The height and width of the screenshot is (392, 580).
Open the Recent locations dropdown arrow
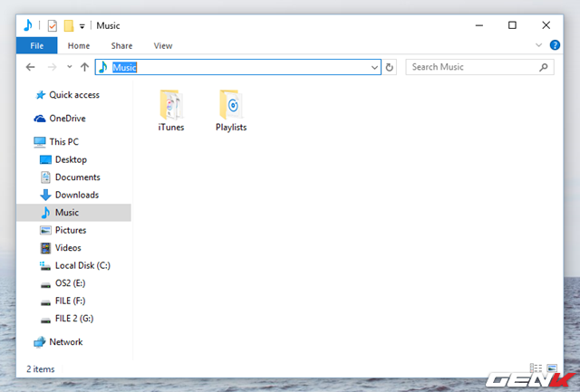point(69,67)
